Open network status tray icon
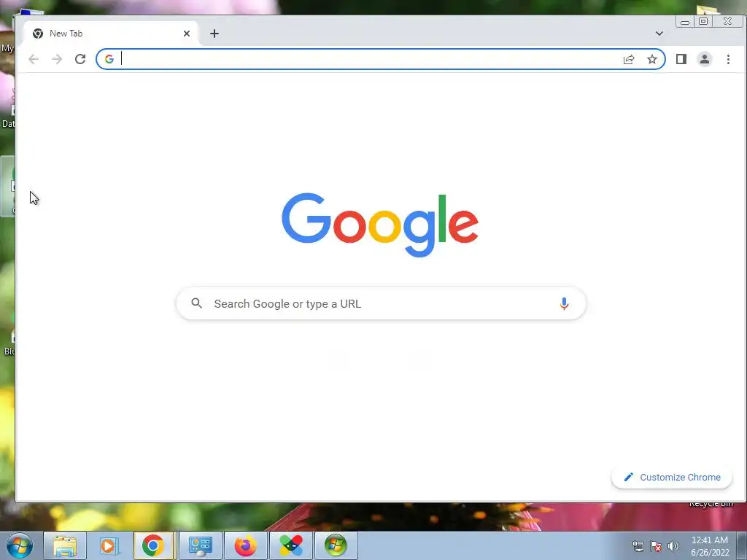The height and width of the screenshot is (560, 747). tap(638, 546)
